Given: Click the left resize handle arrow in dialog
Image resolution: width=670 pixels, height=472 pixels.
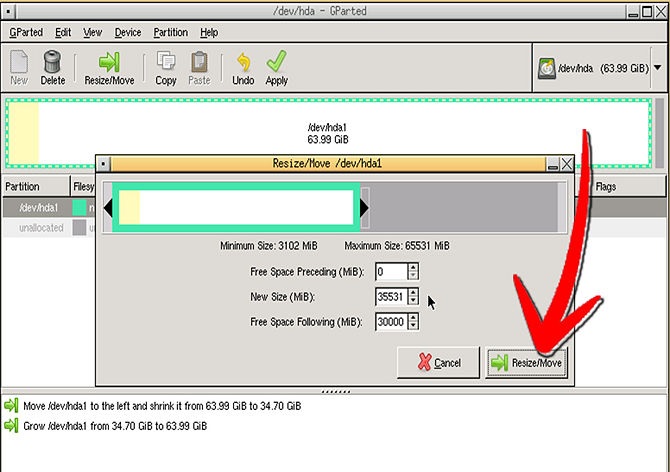Looking at the screenshot, I should [110, 207].
